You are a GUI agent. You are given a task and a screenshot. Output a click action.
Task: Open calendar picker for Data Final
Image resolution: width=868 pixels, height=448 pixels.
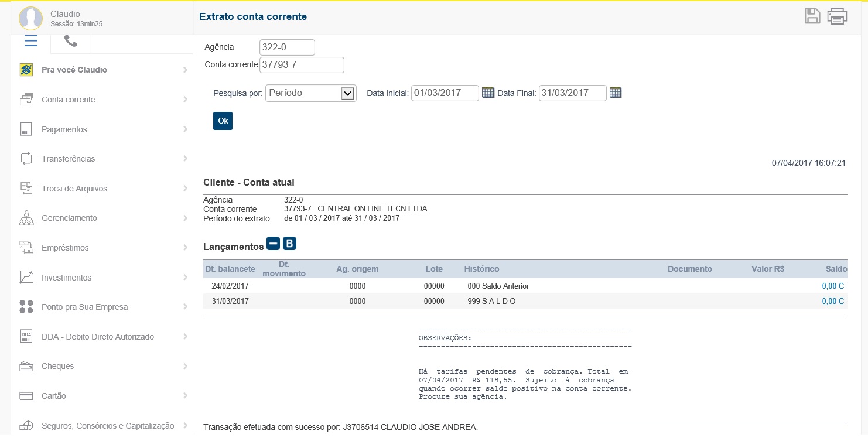tap(615, 93)
